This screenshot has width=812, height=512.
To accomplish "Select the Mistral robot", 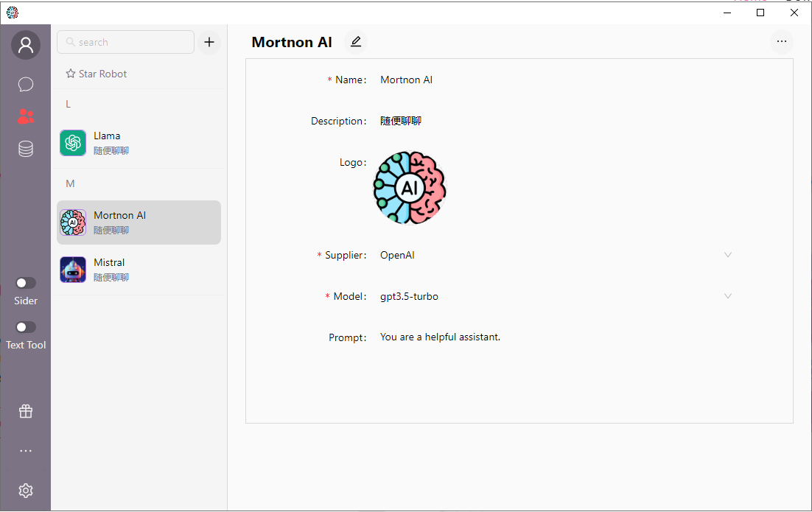I will pyautogui.click(x=139, y=270).
